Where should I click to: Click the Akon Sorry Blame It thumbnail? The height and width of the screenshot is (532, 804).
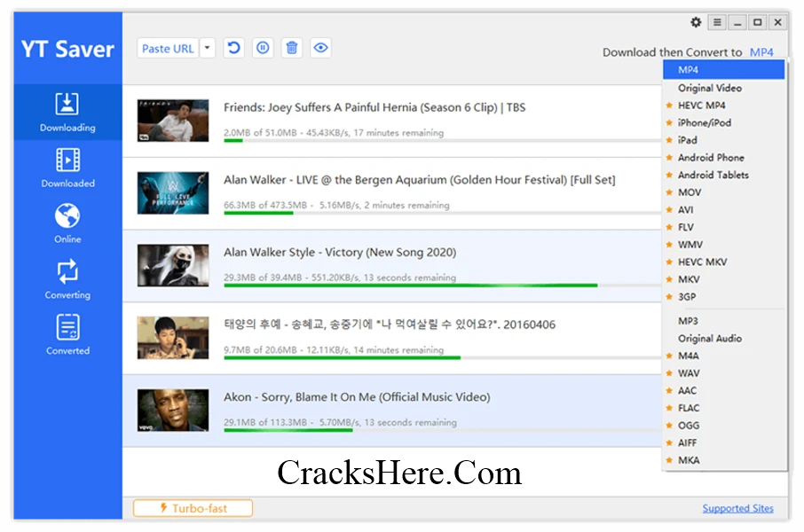pyautogui.click(x=173, y=410)
